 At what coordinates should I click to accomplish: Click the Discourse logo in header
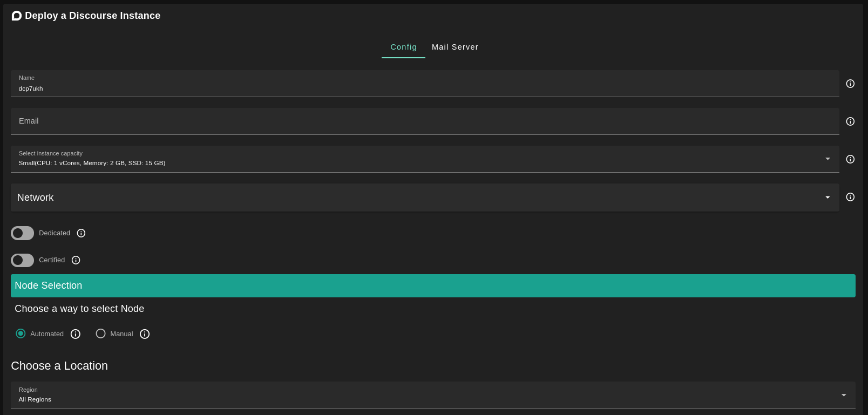click(17, 16)
